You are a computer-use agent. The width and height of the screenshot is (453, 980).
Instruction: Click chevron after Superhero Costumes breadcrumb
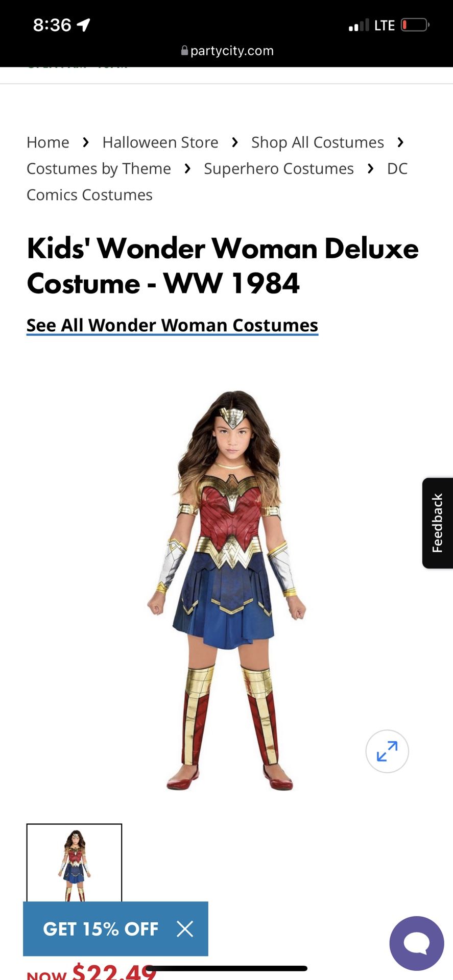tap(370, 168)
